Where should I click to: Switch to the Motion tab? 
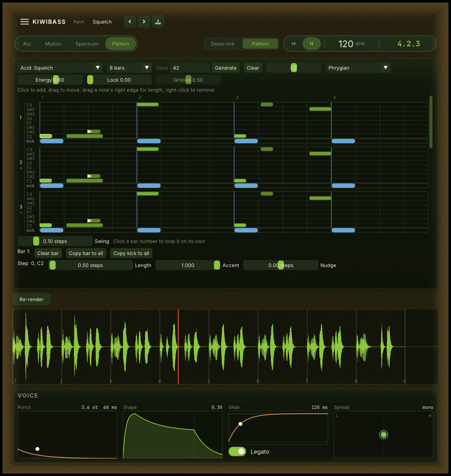[53, 44]
